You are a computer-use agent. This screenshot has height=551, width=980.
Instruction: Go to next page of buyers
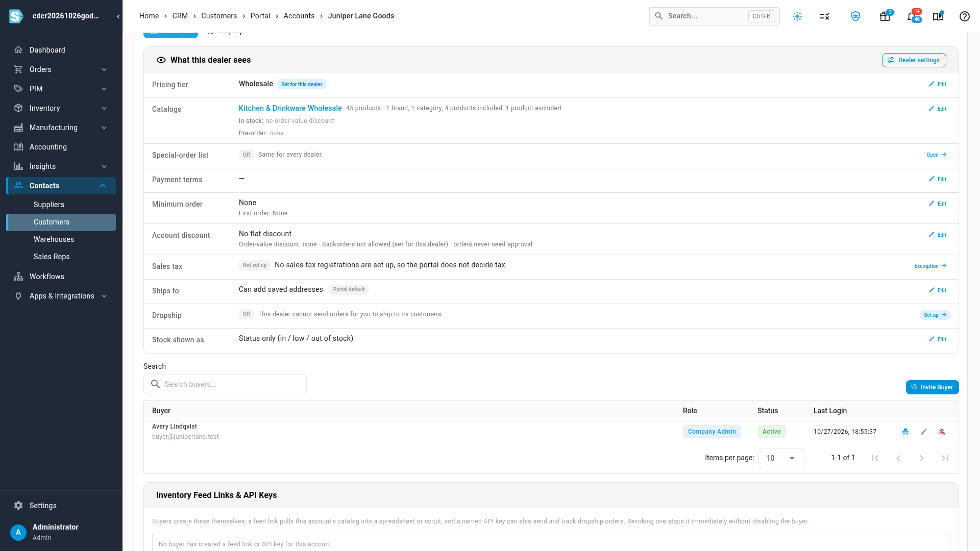(922, 458)
